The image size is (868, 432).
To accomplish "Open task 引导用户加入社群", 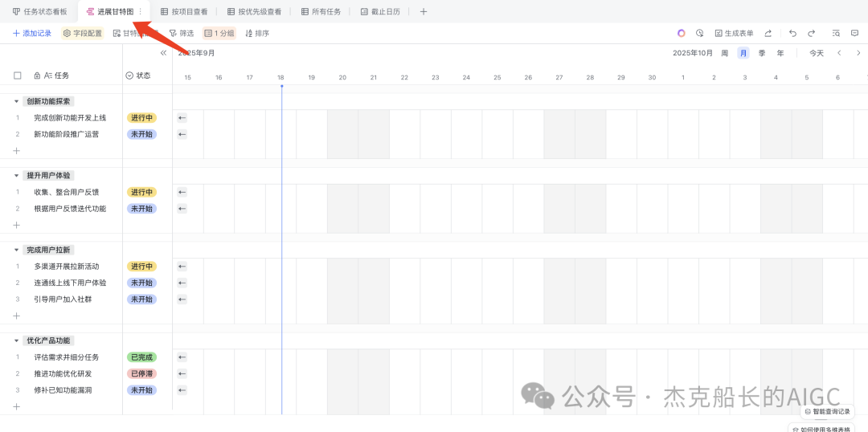I will coord(63,300).
